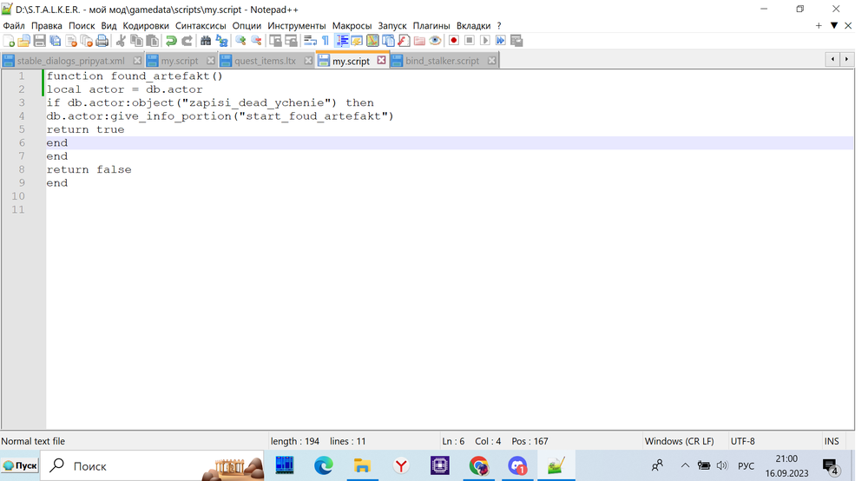Switch to the bind_stalker.script tab
Screen dimensions: 868x481
pos(442,61)
